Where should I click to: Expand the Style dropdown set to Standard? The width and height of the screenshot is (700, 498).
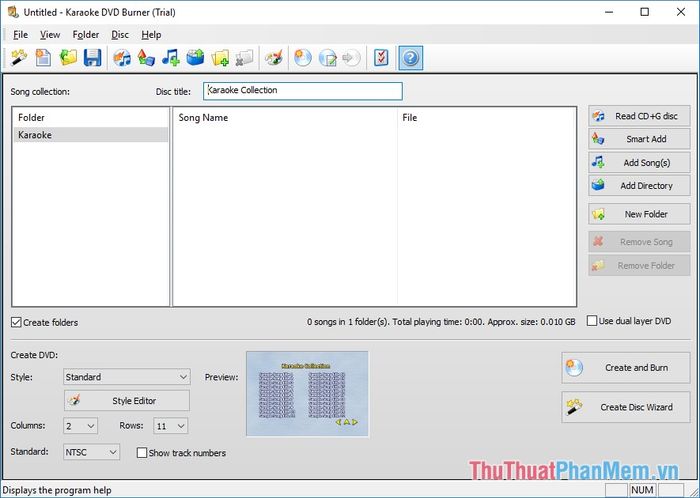(126, 377)
